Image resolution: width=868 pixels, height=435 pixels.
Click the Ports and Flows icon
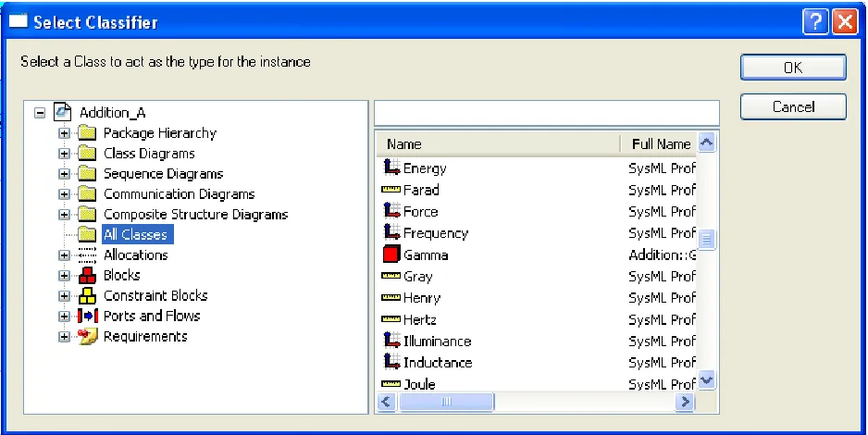pos(88,316)
